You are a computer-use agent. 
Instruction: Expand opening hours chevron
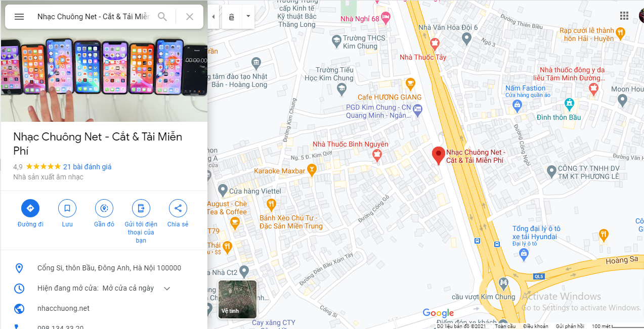click(x=167, y=289)
